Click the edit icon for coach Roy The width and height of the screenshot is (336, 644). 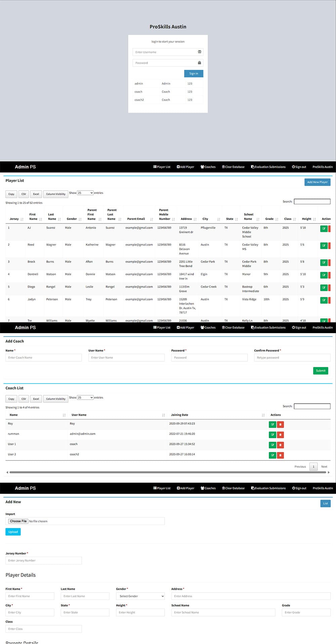272,425
